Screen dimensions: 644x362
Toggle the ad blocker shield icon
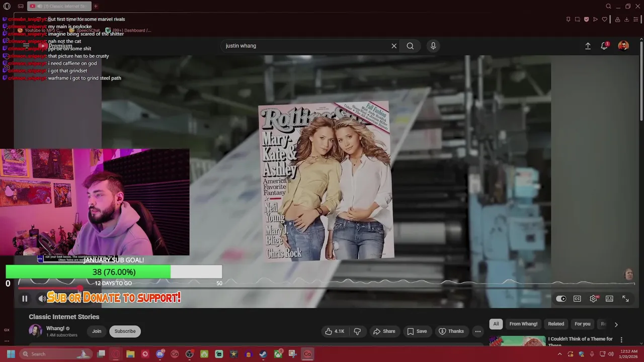tap(586, 20)
